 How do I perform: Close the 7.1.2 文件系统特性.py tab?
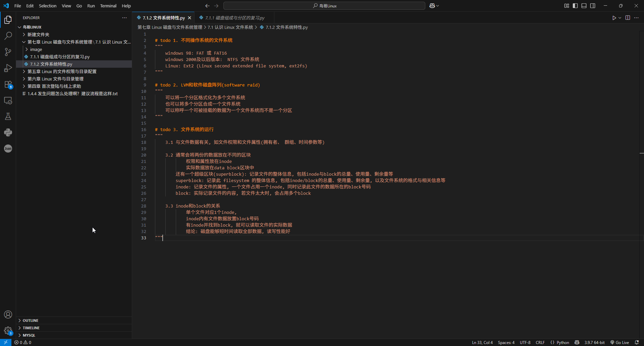coord(190,18)
